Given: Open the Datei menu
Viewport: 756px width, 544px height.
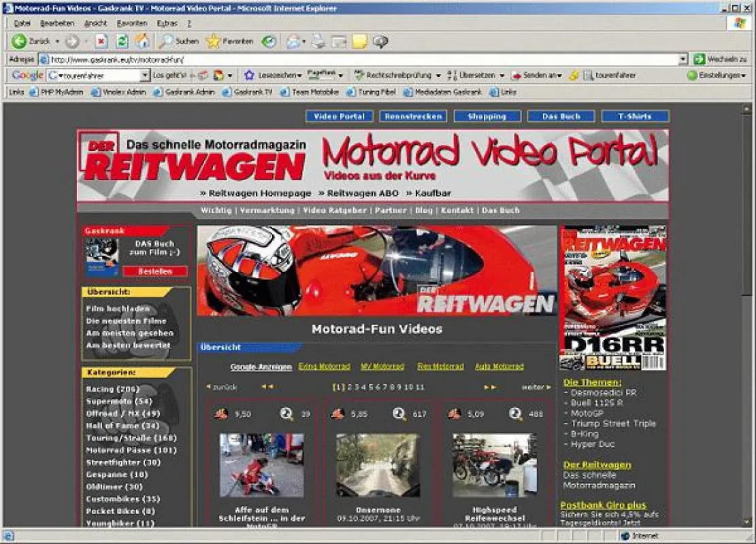Looking at the screenshot, I should click(x=22, y=23).
